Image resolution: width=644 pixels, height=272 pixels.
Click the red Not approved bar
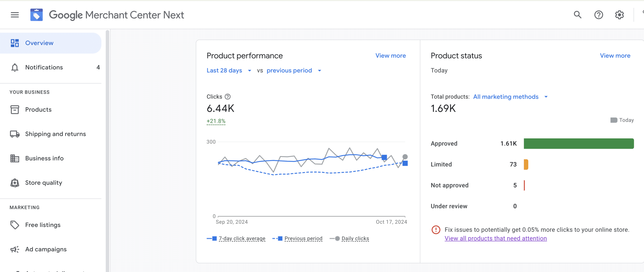point(524,185)
